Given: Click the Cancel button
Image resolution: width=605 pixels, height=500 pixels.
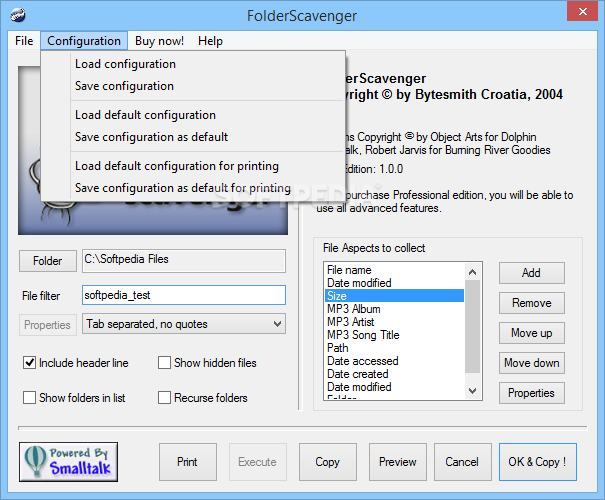Looking at the screenshot, I should [462, 462].
